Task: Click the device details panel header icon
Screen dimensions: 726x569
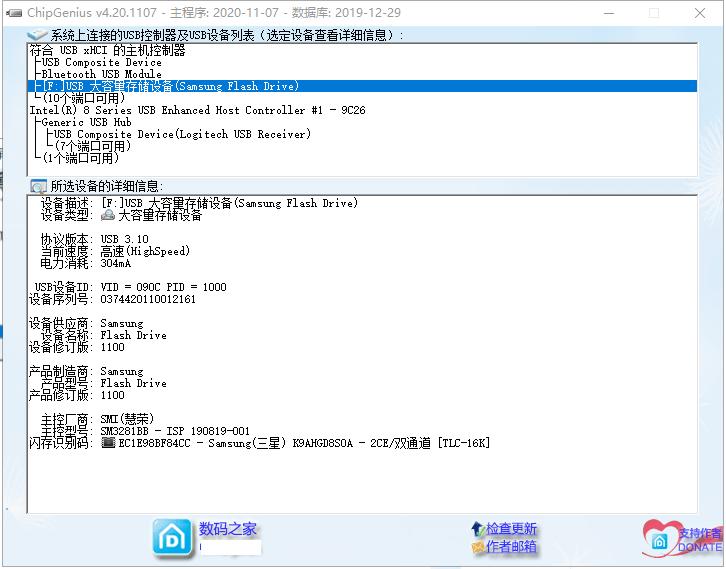Action: pyautogui.click(x=39, y=186)
